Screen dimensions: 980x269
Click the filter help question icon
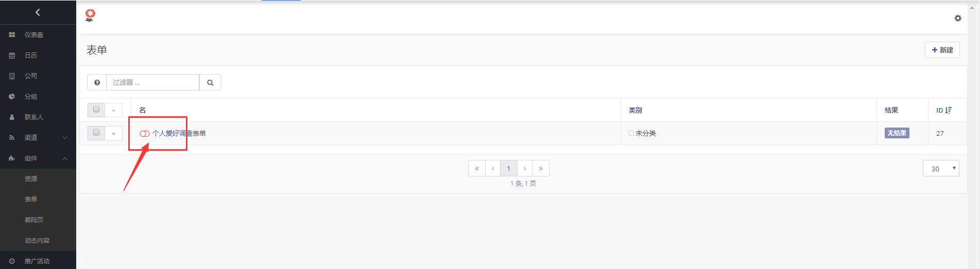(97, 82)
